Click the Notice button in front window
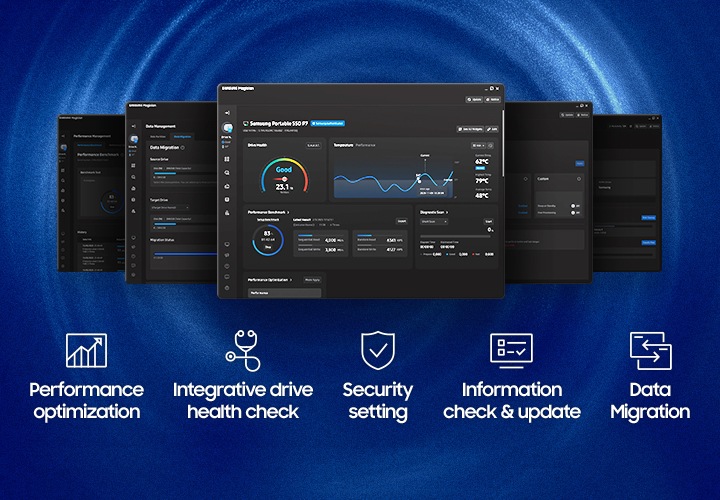720x500 pixels. click(x=493, y=100)
